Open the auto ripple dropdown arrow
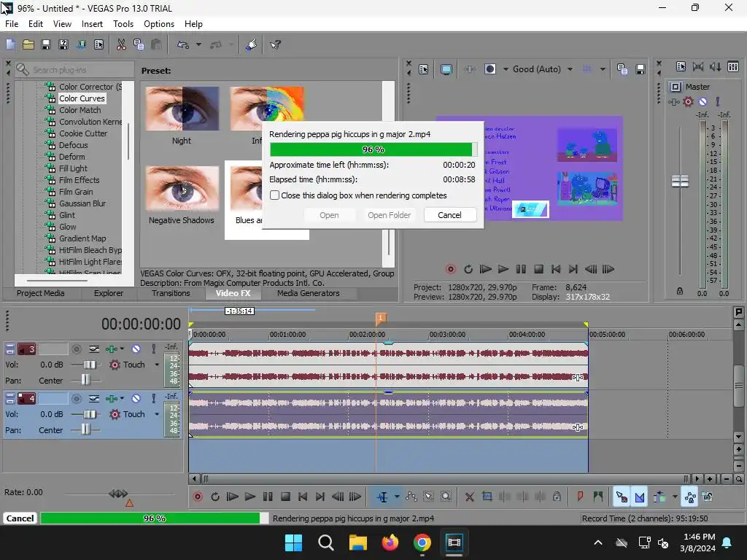The image size is (747, 560). (x=675, y=497)
